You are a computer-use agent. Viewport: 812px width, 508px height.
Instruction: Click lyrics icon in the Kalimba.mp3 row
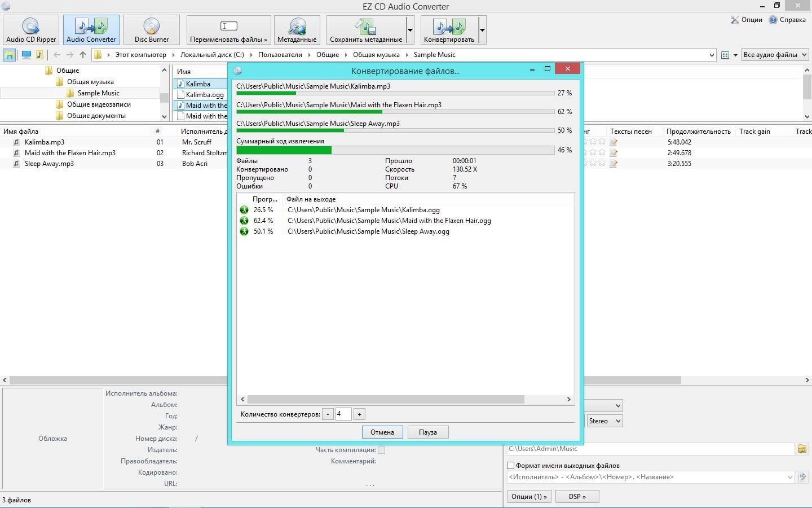pyautogui.click(x=614, y=142)
